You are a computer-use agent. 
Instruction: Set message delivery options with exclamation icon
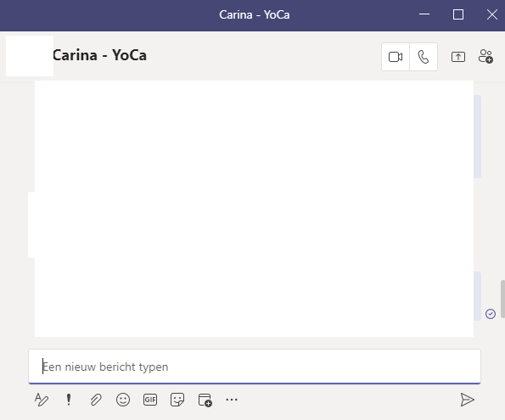coord(69,400)
